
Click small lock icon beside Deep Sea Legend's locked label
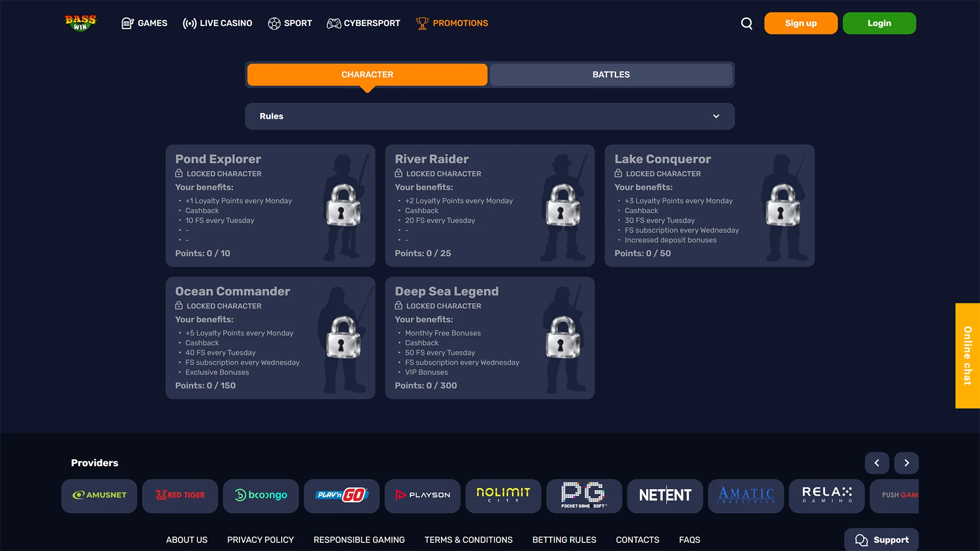[x=399, y=306]
